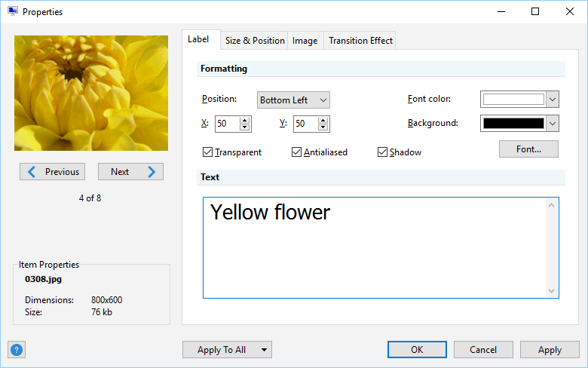Open the Apply To All dropdown arrow
This screenshot has height=368, width=588.
264,350
